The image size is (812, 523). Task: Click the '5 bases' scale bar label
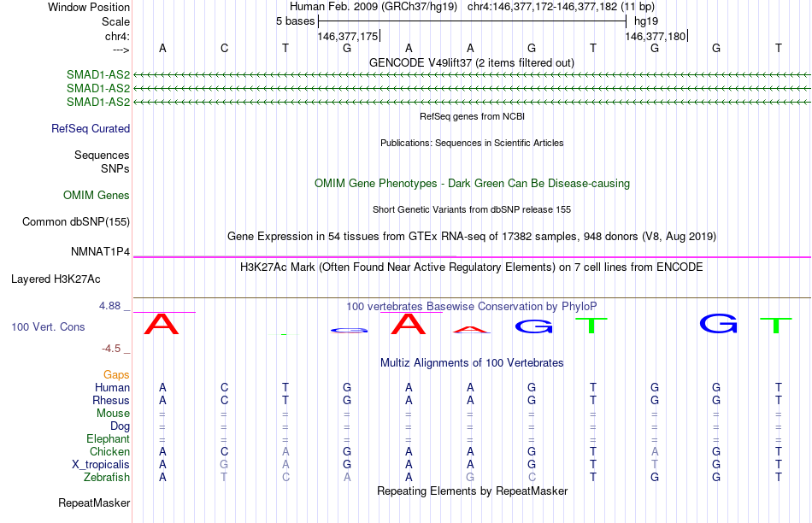295,21
